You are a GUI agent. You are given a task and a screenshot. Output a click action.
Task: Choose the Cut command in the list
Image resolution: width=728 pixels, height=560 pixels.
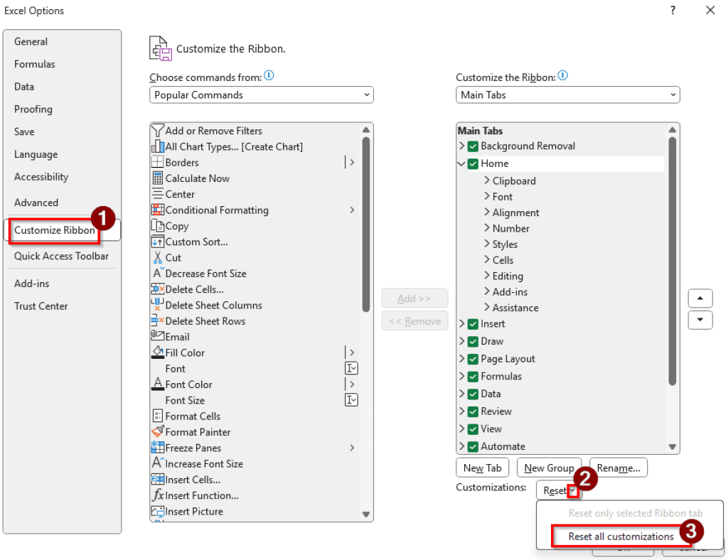pos(172,257)
